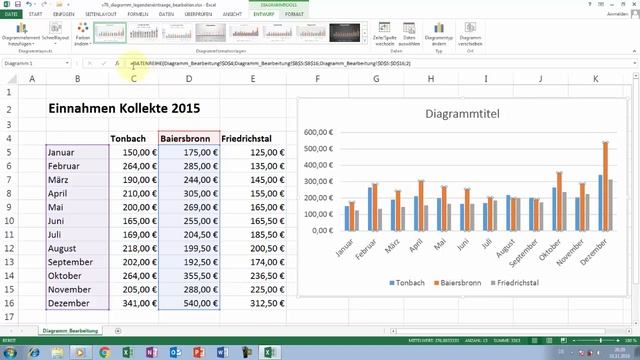This screenshot has width=640, height=360.
Task: Open the DATEI tab
Action: (x=11, y=14)
